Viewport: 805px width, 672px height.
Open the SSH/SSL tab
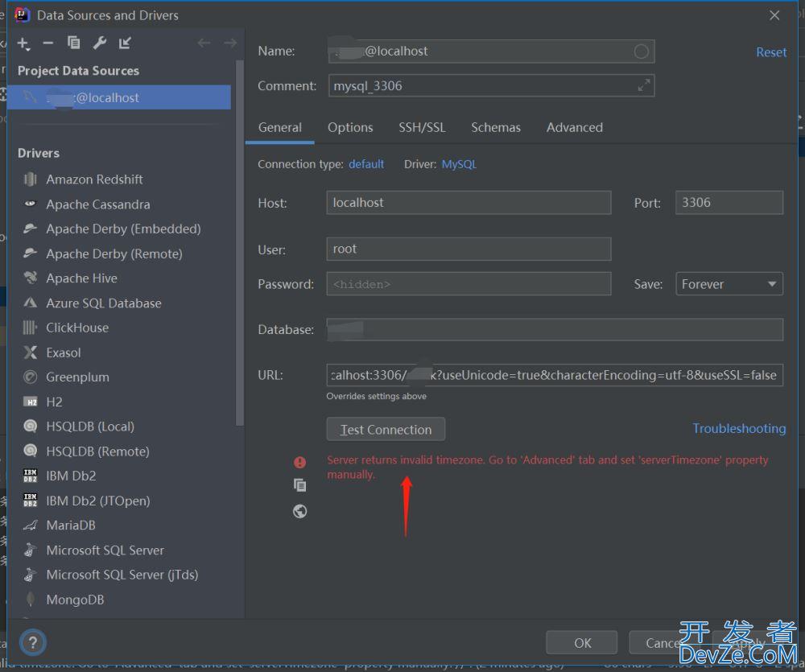tap(422, 127)
